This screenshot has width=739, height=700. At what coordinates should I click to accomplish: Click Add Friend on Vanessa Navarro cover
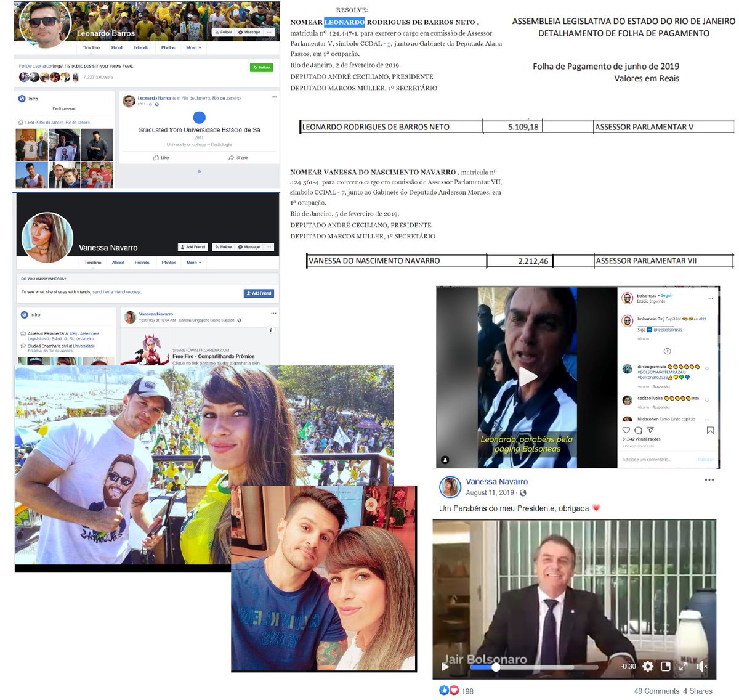coord(193,247)
